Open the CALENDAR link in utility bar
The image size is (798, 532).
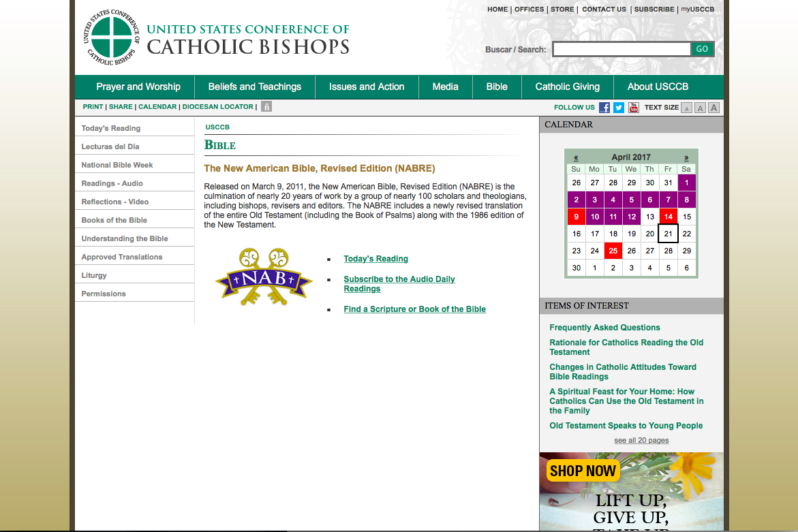[158, 107]
